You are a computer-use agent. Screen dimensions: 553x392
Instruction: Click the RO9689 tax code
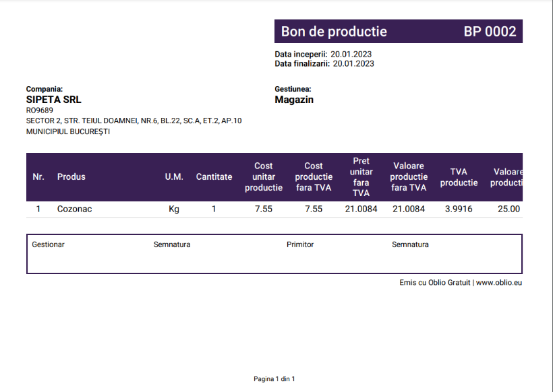40,110
